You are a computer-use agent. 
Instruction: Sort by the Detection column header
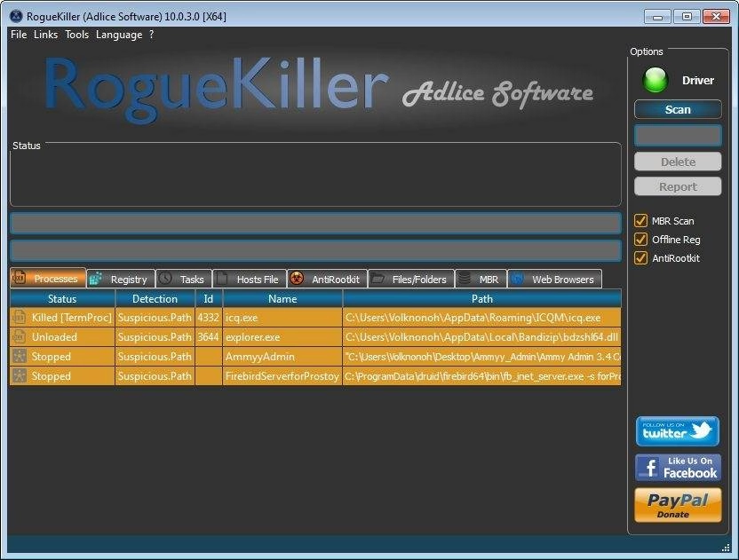(155, 298)
